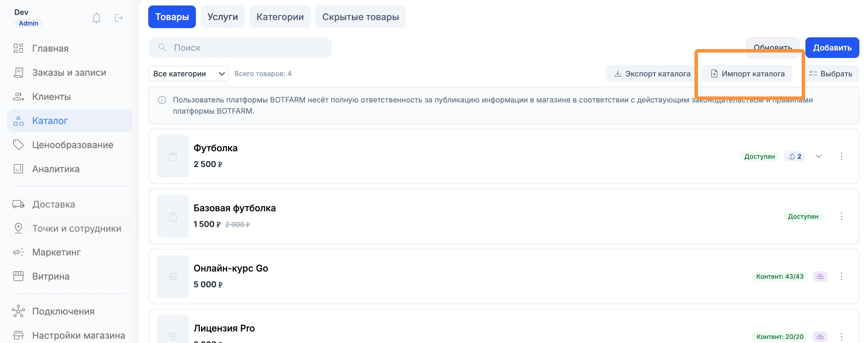The image size is (868, 343).
Task: Open the Скрытые товары tab
Action: click(360, 16)
